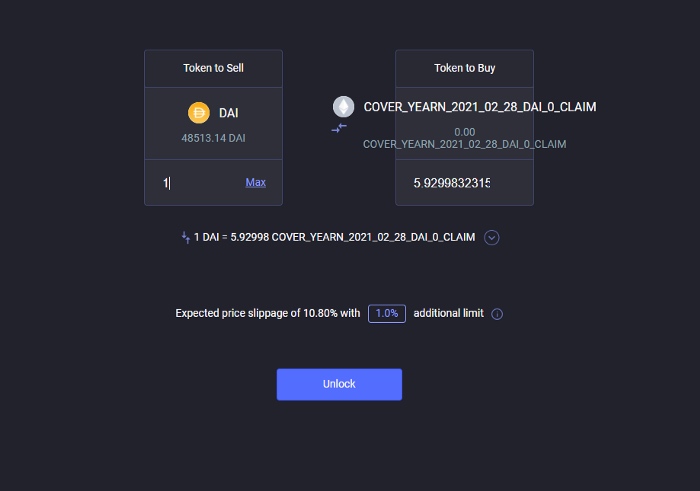This screenshot has height=491, width=700.
Task: Click the Token to Sell header
Action: tap(213, 68)
